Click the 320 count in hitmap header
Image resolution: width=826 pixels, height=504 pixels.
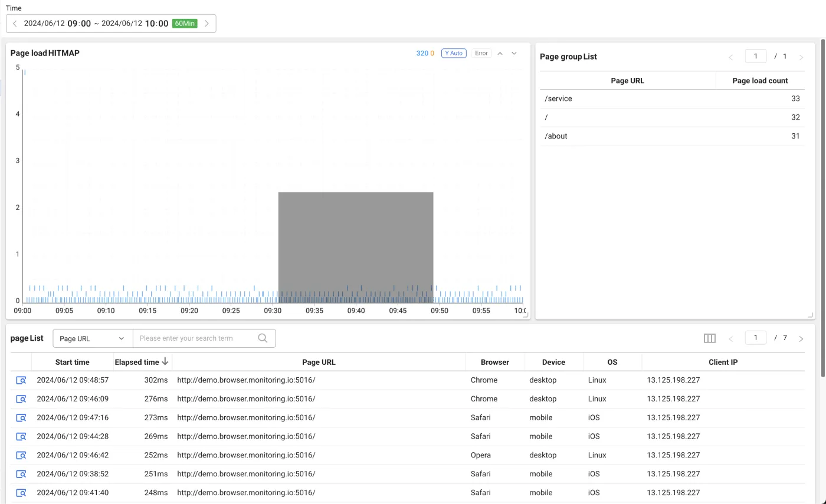422,53
